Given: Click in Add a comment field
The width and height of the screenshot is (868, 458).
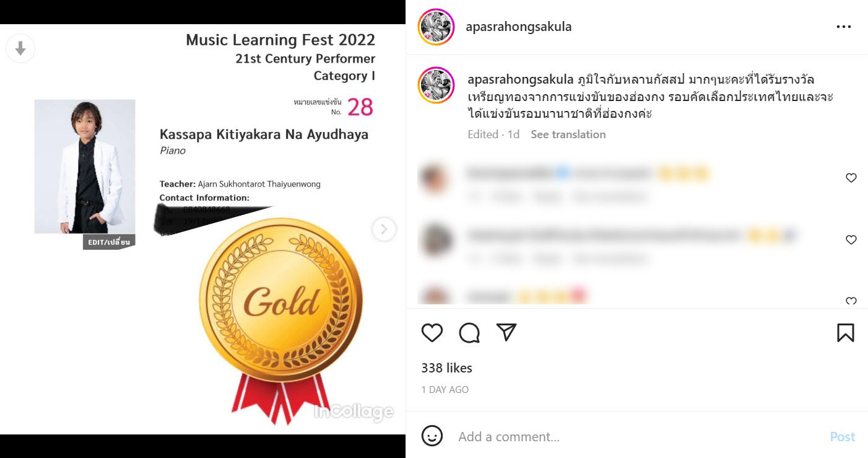Looking at the screenshot, I should tap(638, 437).
